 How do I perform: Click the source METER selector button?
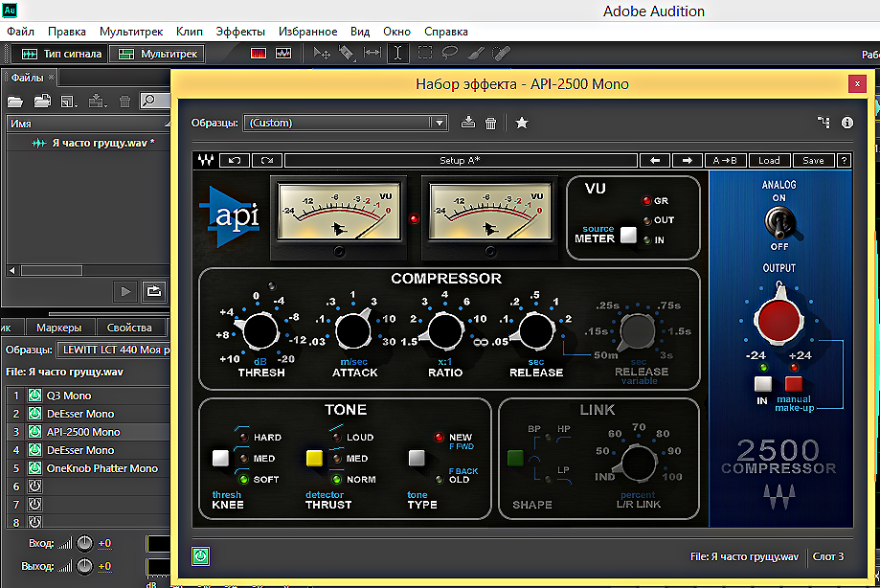[628, 235]
